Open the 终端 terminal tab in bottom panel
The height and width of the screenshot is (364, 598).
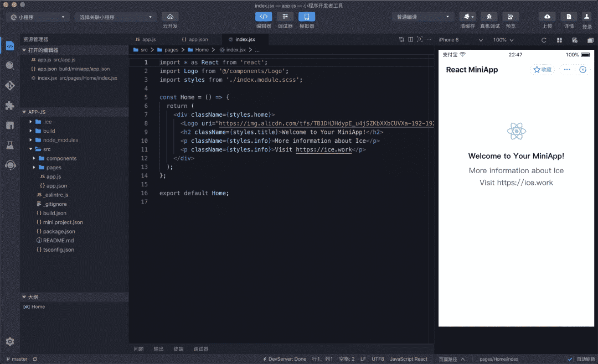pos(178,349)
